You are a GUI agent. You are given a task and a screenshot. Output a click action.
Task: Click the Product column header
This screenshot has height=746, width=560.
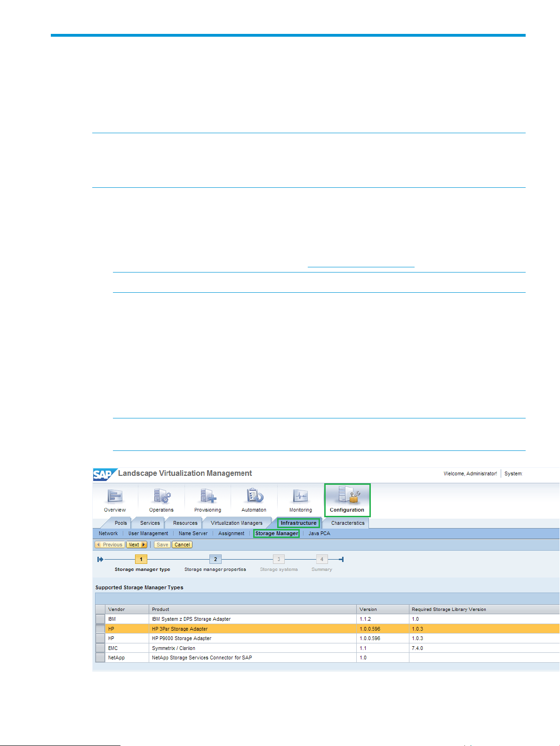click(x=253, y=609)
